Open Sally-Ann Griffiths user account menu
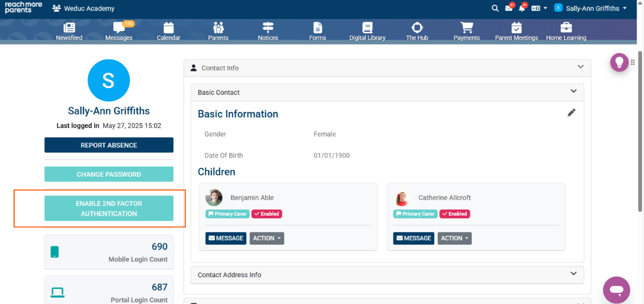Viewport: 644px width, 304px height. (x=592, y=8)
